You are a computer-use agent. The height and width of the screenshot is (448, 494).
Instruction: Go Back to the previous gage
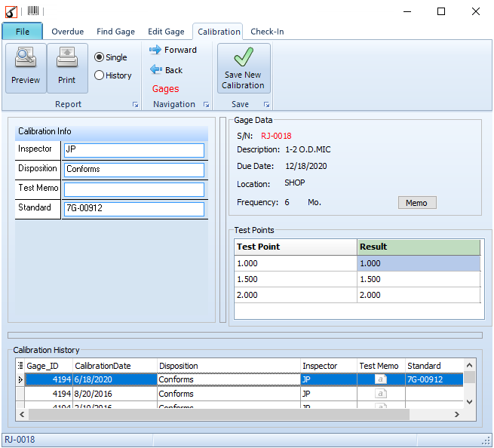167,70
